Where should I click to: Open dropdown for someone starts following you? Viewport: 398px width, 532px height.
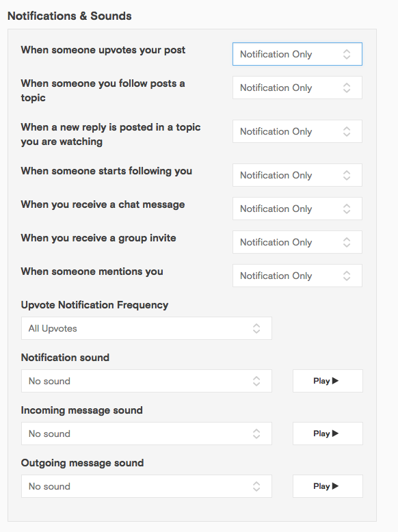(297, 175)
